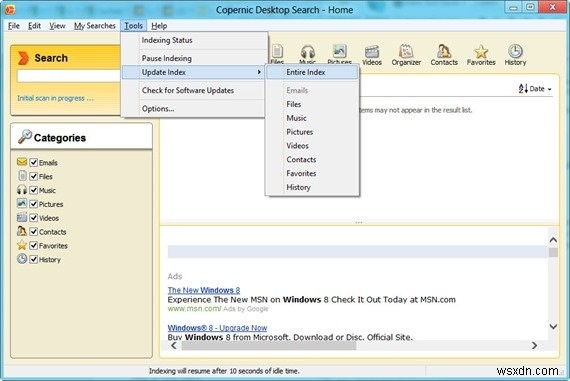The image size is (570, 381).
Task: Click the ads pane scroll up arrow
Action: [553, 240]
